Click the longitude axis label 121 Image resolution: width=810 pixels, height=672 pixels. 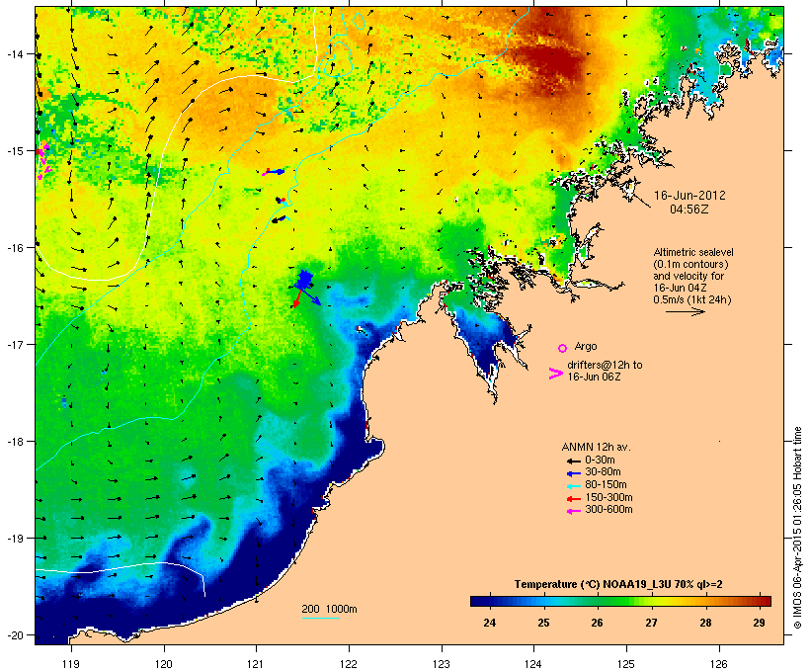pos(256,664)
